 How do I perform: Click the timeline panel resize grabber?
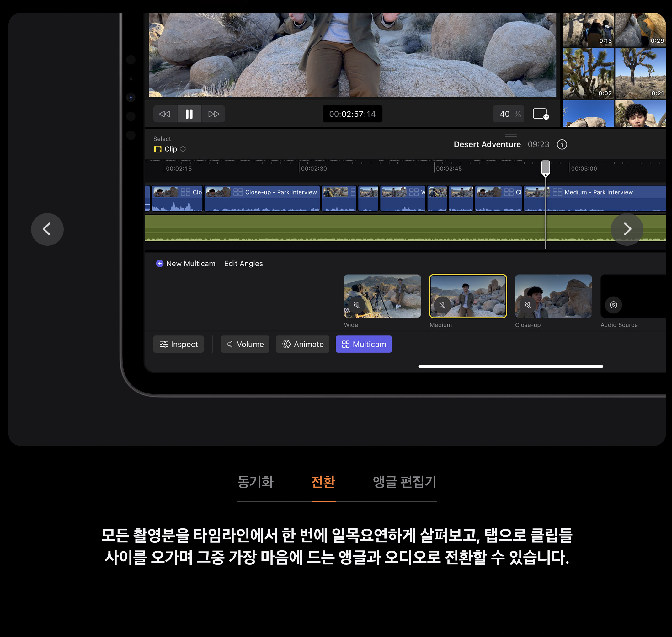pos(510,136)
